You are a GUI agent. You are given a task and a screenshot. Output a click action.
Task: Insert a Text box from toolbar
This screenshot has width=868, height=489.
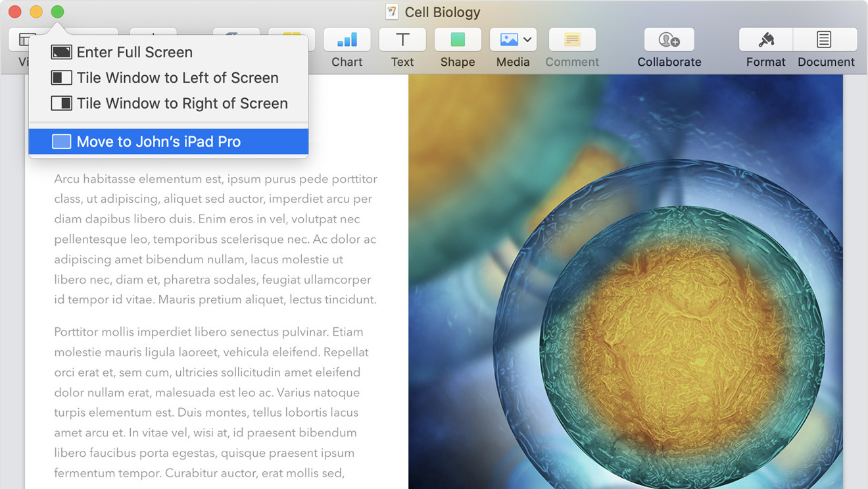402,40
